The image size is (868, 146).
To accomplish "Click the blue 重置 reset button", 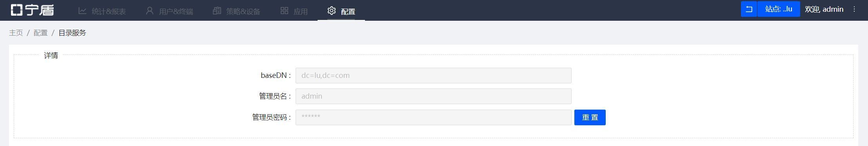I will (x=590, y=117).
